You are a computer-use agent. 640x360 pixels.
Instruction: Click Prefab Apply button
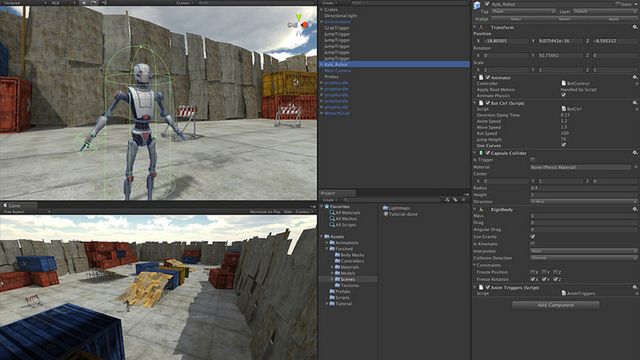coord(613,19)
